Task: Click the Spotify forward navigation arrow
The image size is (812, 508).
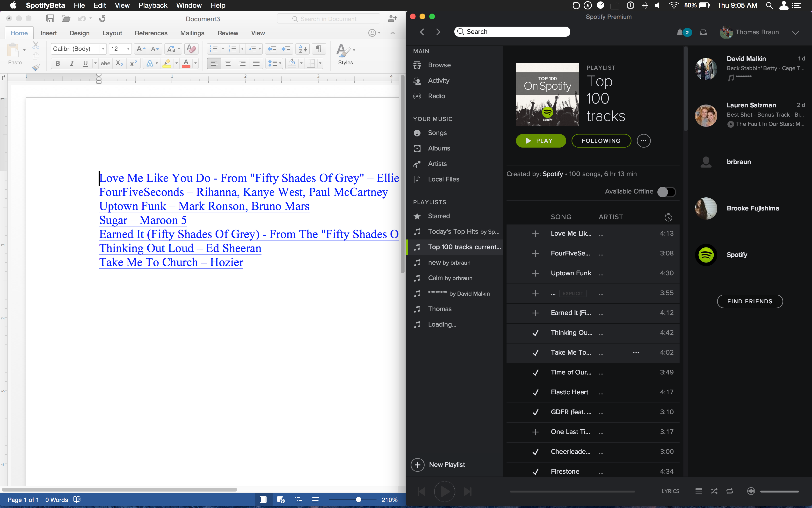Action: click(438, 32)
